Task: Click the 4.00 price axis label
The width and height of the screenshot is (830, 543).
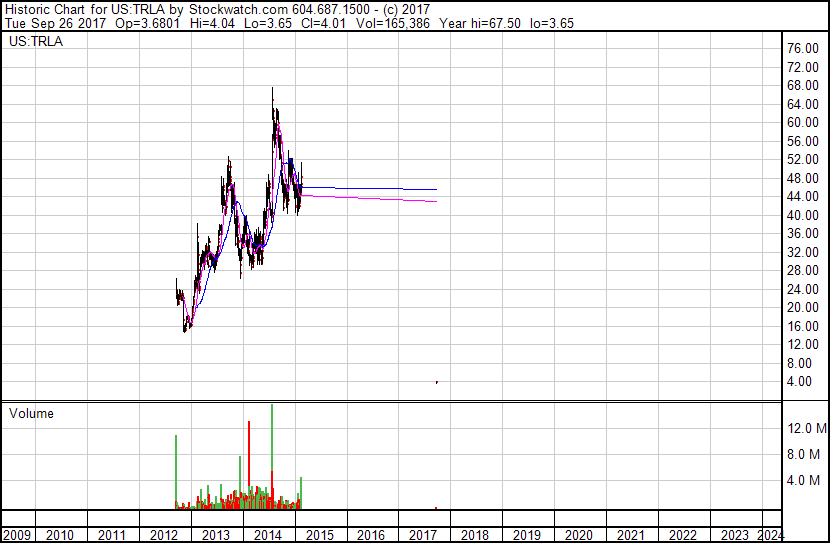Action: (x=799, y=382)
